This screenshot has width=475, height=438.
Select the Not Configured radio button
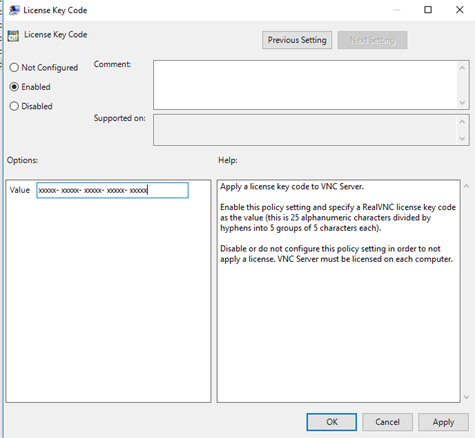(14, 68)
